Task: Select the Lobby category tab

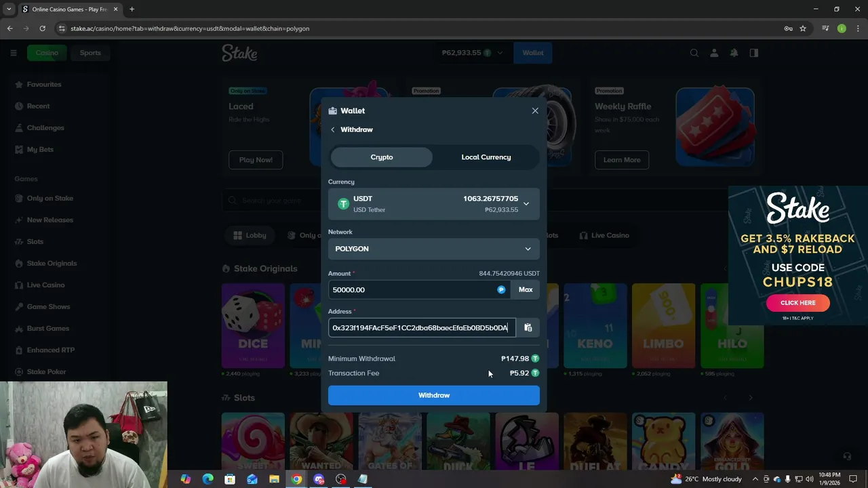Action: click(x=250, y=235)
